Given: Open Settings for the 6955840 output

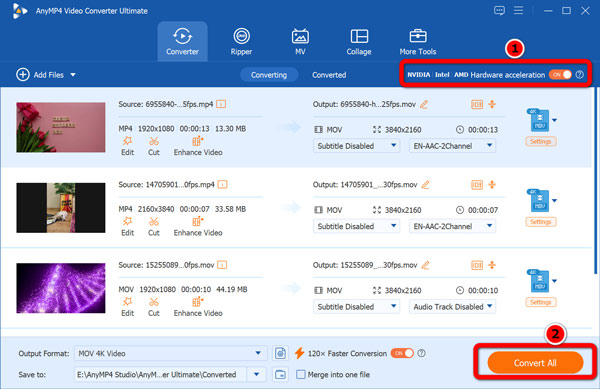Looking at the screenshot, I should point(541,141).
